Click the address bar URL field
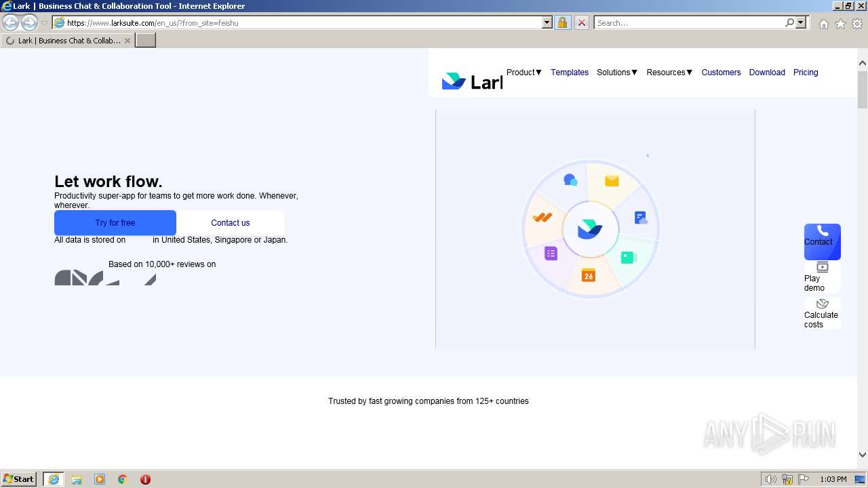 pos(303,22)
